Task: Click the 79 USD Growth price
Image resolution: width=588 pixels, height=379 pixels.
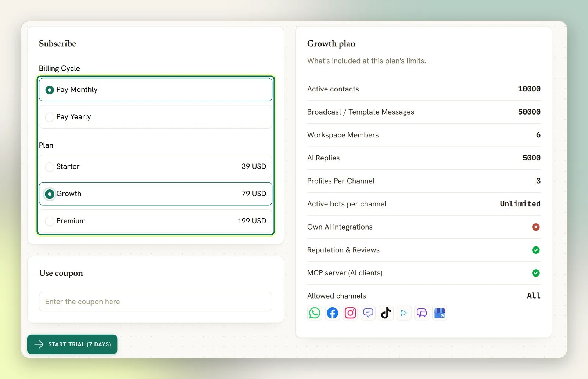Action: (254, 194)
